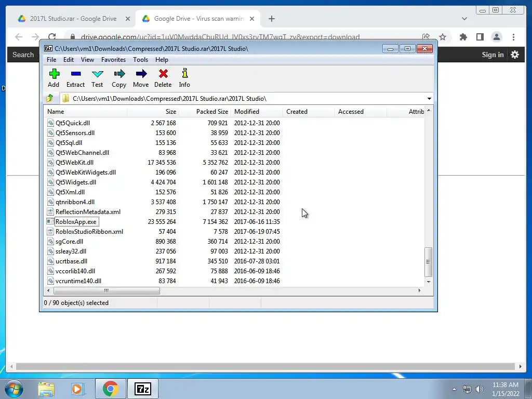The image size is (532, 399).
Task: Sort by Name column header
Action: click(x=86, y=112)
